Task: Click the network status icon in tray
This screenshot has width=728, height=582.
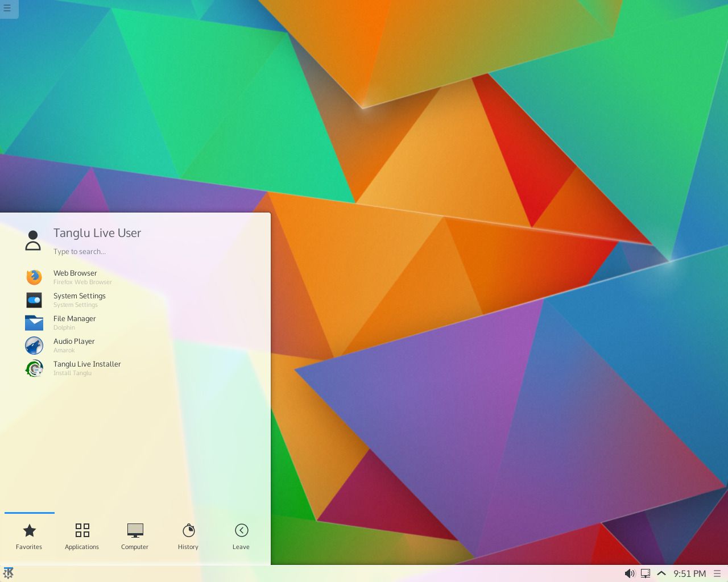Action: (646, 573)
